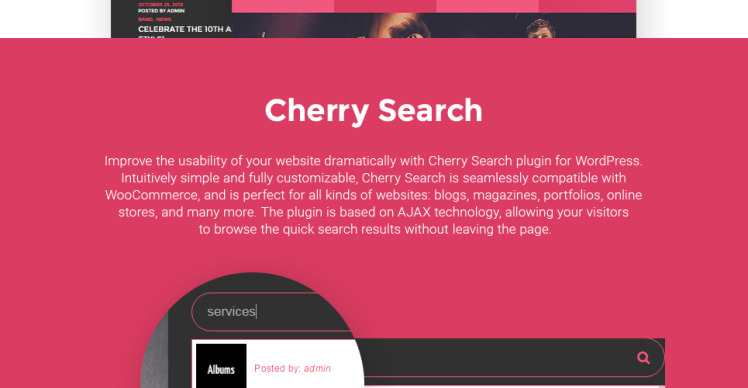The height and width of the screenshot is (388, 748).
Task: Open the 'News' category link
Action: point(163,19)
